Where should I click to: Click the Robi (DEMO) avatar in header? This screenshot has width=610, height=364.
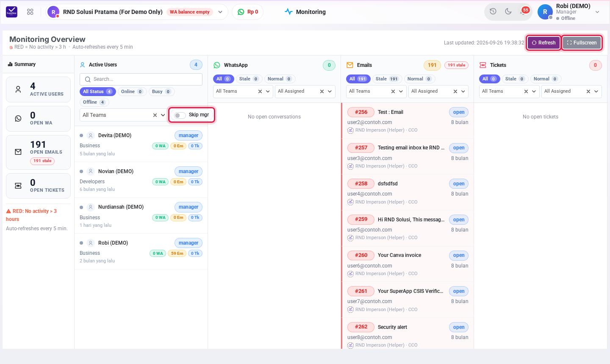pyautogui.click(x=545, y=12)
